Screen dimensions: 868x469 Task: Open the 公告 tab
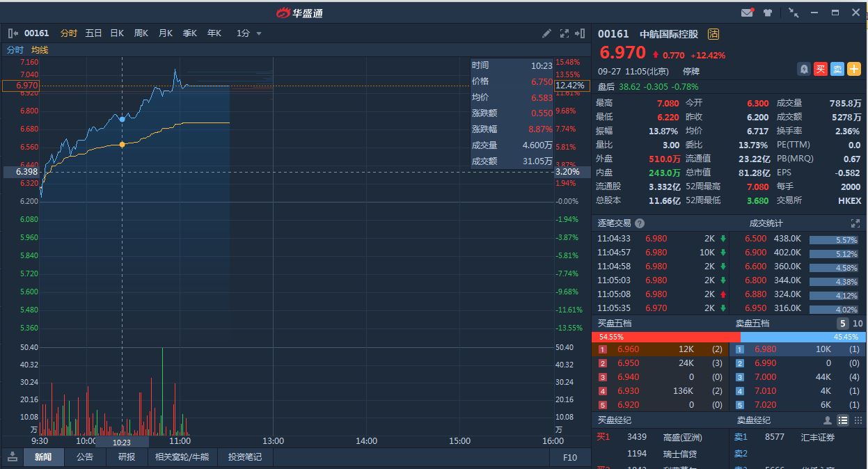click(x=85, y=457)
